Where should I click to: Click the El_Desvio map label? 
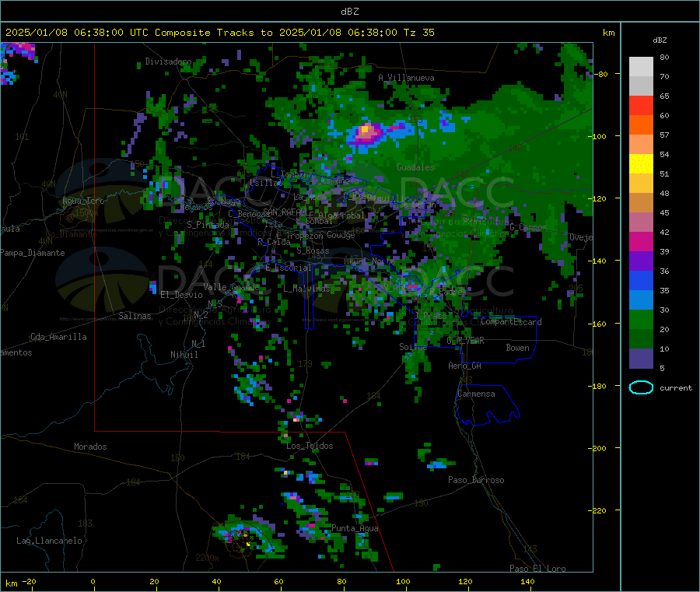181,295
